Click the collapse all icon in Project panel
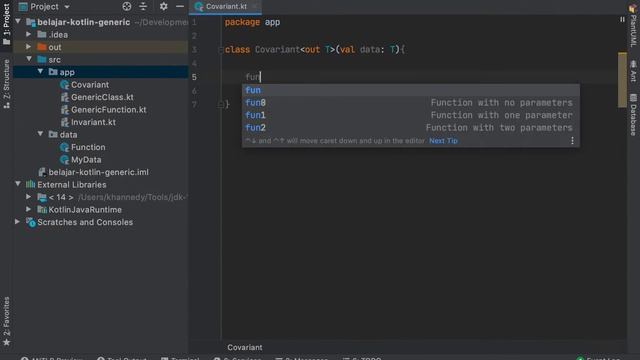 coord(143,6)
